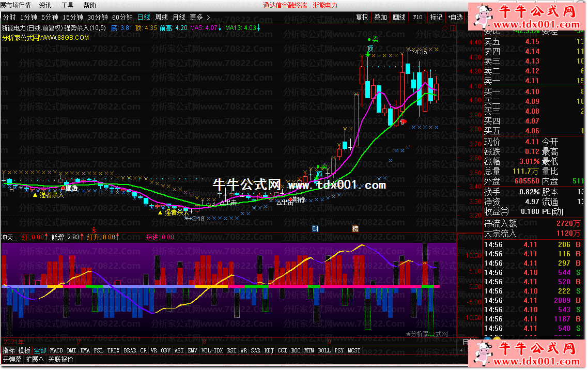Click the 榜 ranking marker icon
588x370 pixels.
pyautogui.click(x=355, y=229)
